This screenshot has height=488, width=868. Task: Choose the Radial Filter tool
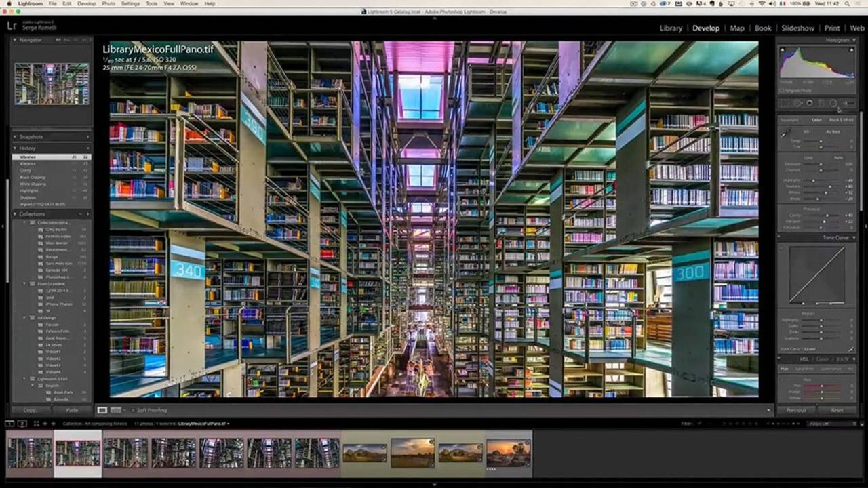833,103
